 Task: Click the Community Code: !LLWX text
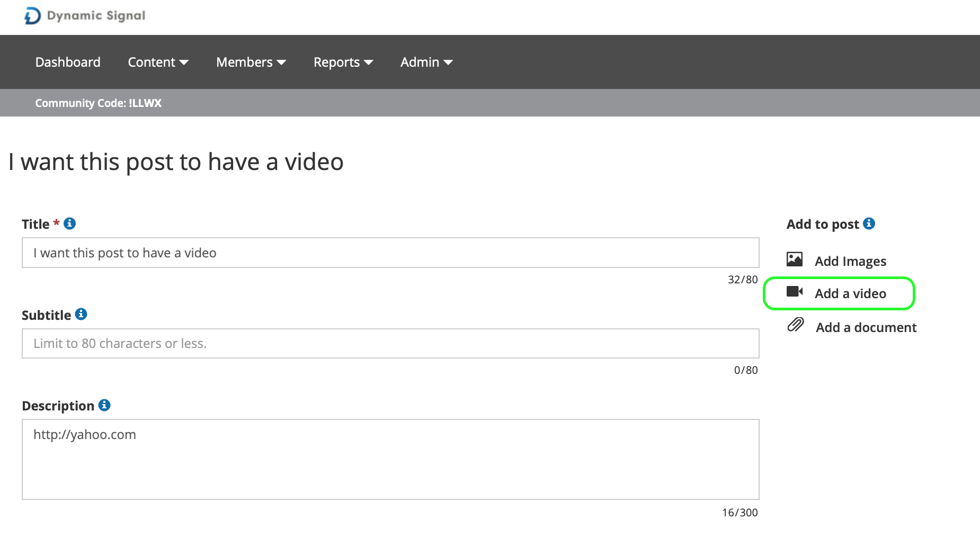(x=99, y=103)
